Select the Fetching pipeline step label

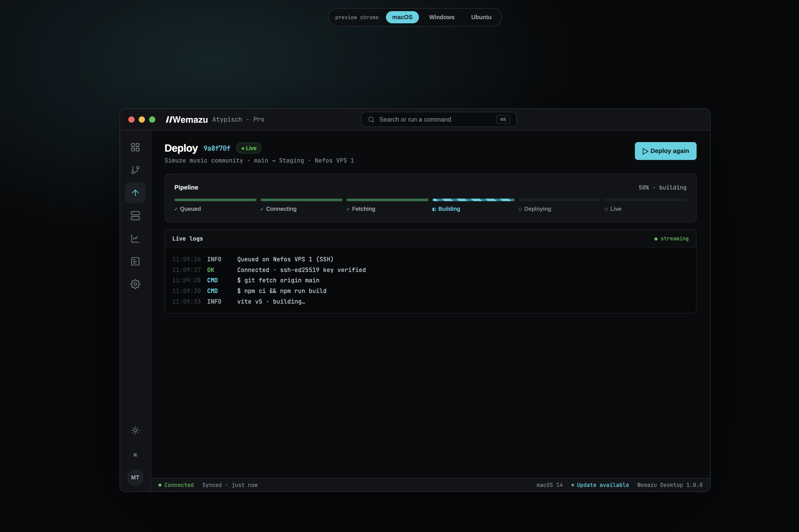tap(361, 209)
